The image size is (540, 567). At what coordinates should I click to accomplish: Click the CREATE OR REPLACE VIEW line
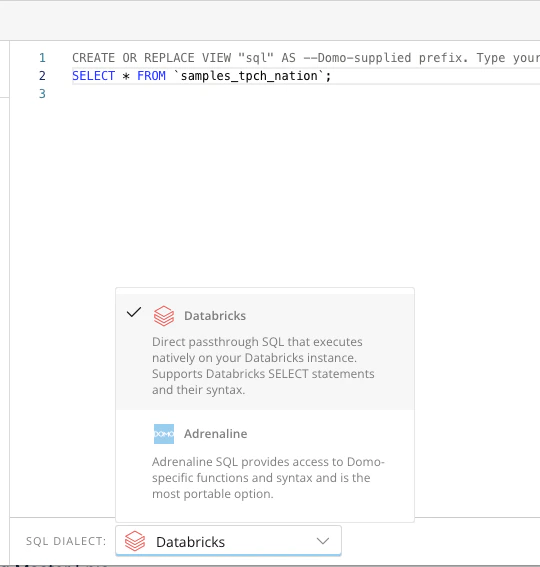pos(306,58)
